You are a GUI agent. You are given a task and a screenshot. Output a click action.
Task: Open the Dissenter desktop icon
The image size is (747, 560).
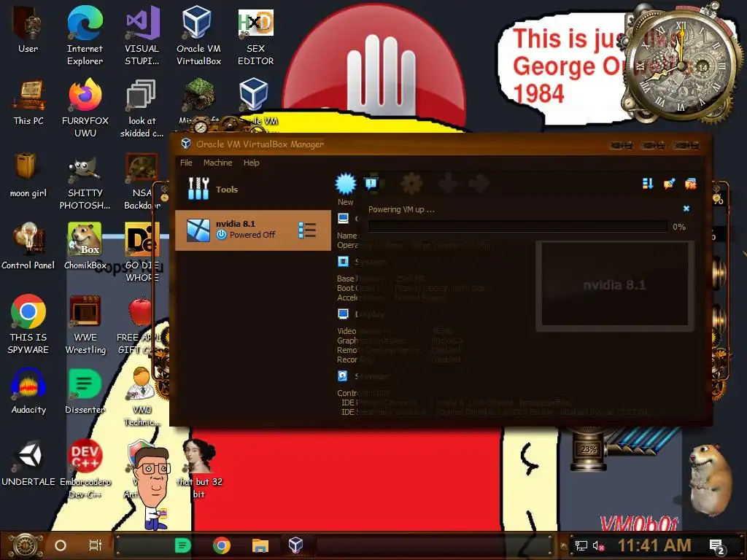click(85, 391)
